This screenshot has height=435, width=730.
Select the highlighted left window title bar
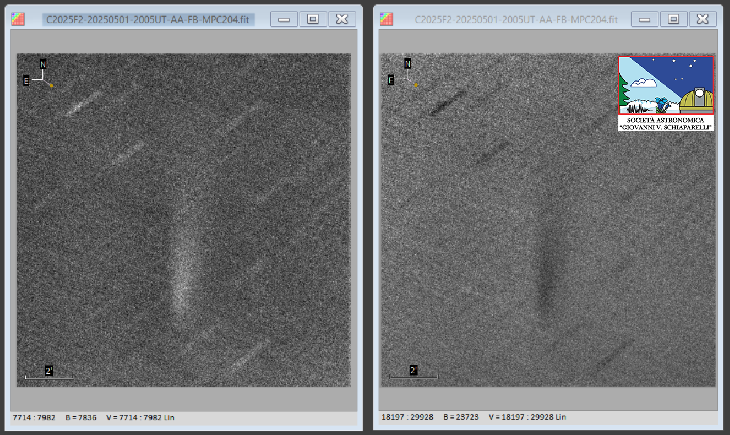[150, 19]
